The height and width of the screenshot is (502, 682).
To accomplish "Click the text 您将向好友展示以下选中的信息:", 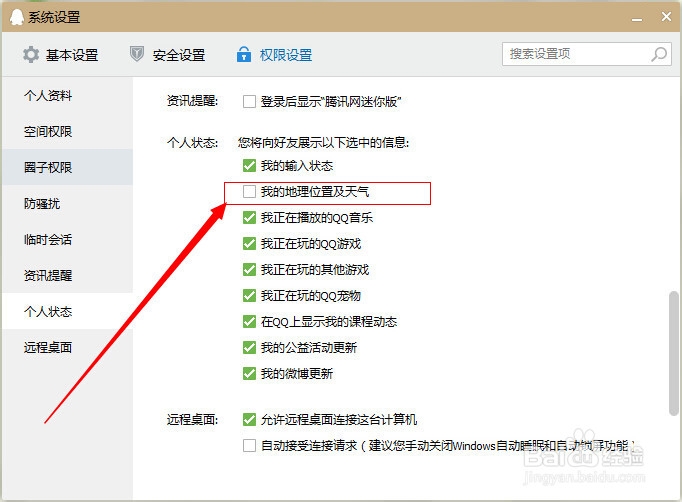I will coord(323,143).
